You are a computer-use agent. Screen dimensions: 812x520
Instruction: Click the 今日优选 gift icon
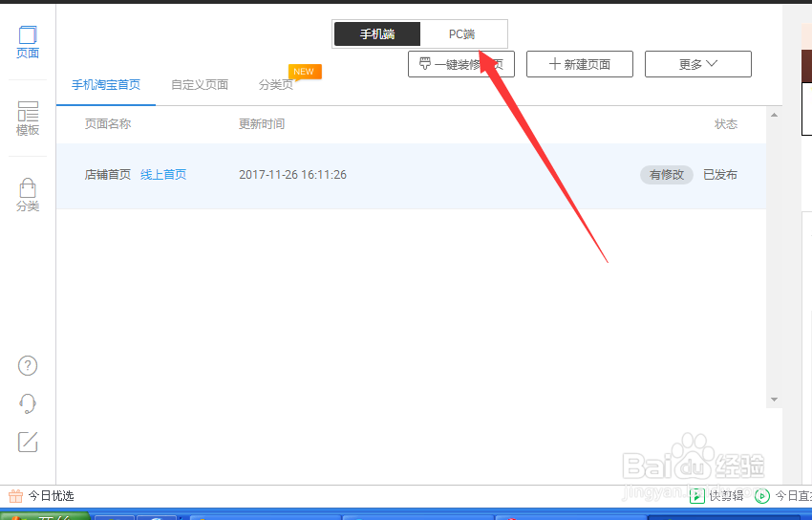[15, 496]
